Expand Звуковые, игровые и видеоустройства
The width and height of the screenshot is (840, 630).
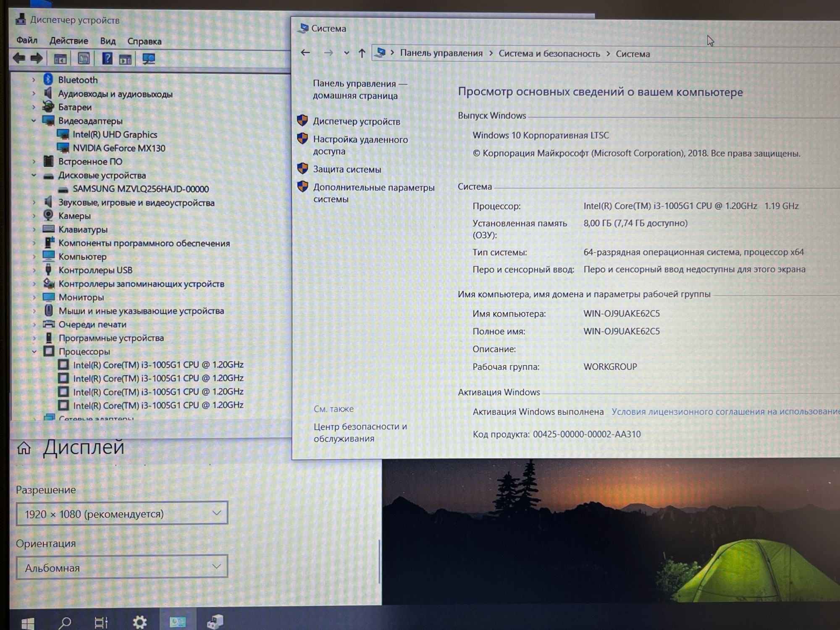[x=34, y=202]
